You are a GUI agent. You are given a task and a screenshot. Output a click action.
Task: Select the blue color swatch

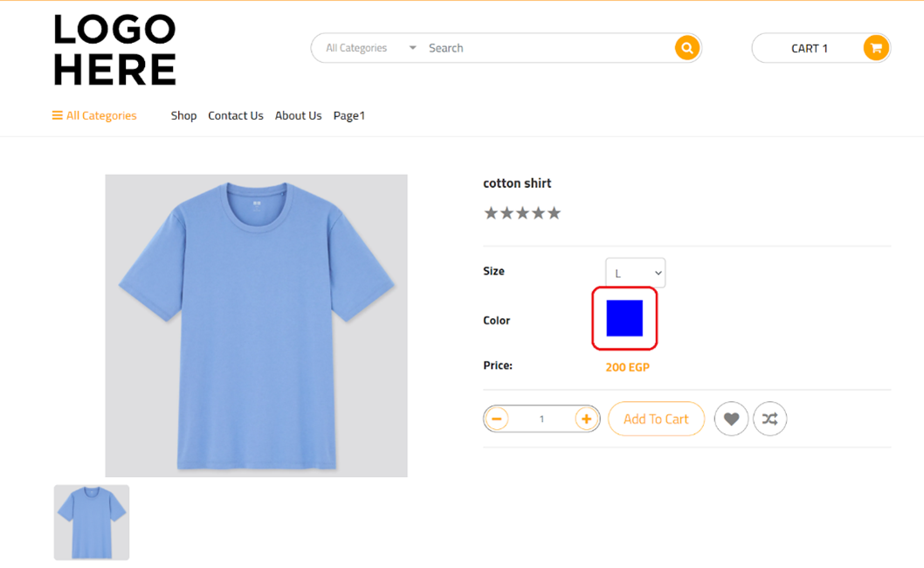pos(624,318)
